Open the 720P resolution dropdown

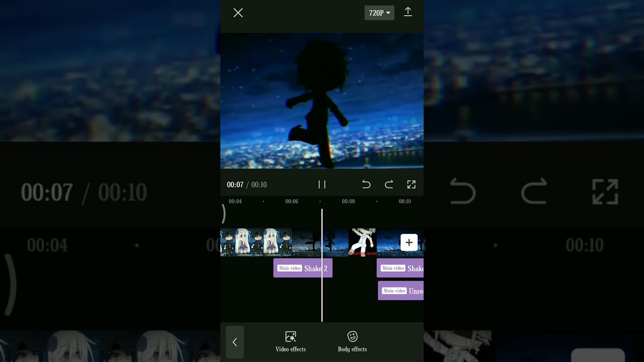tap(379, 13)
